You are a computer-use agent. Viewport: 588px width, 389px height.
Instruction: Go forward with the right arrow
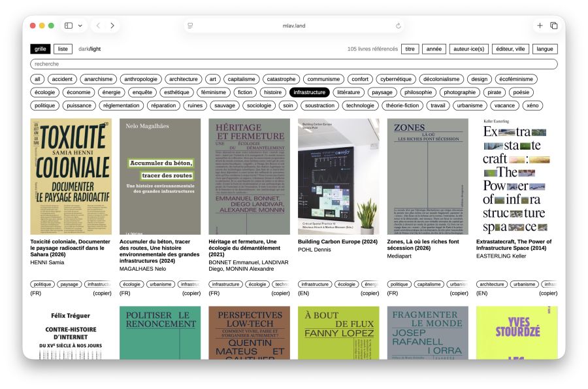pos(112,25)
